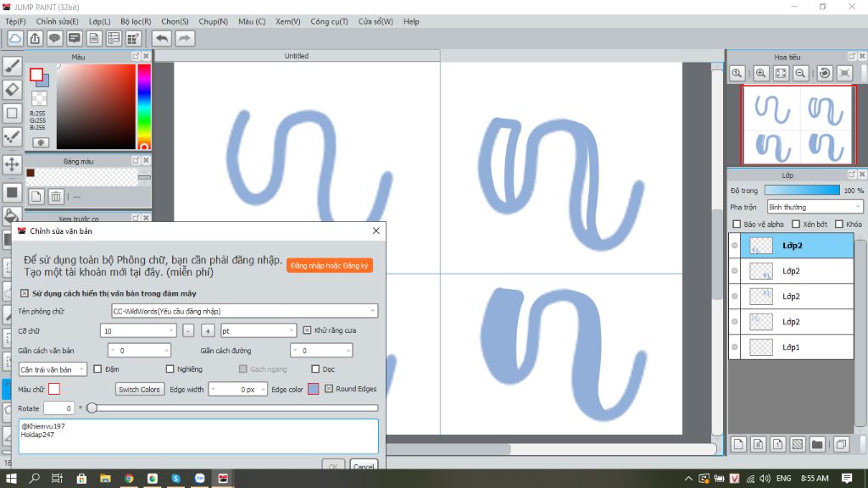868x488 pixels.
Task: Open the Tên phông chữ font dropdown
Action: 245,311
